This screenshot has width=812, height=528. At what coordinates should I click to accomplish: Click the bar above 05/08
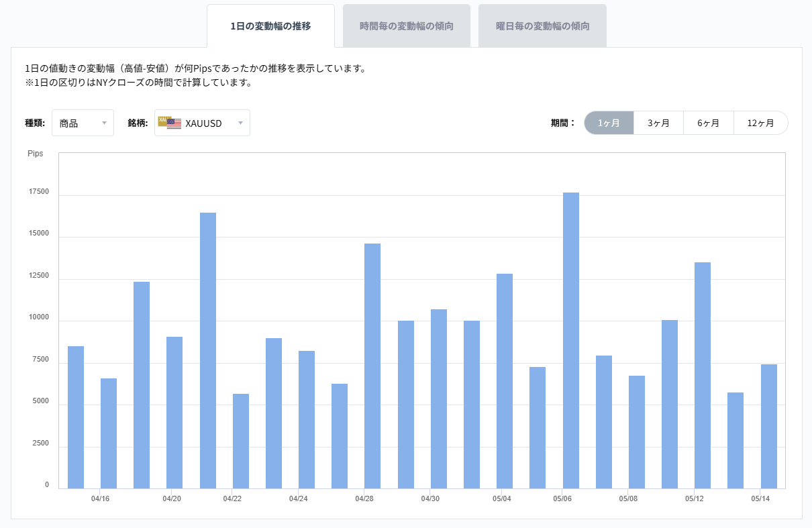tap(637, 432)
